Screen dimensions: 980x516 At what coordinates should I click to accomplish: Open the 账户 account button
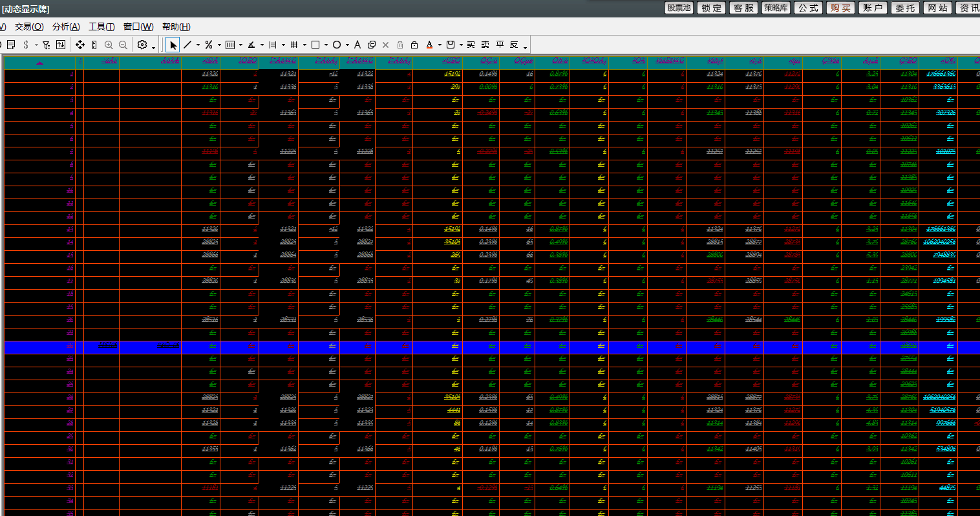(873, 8)
